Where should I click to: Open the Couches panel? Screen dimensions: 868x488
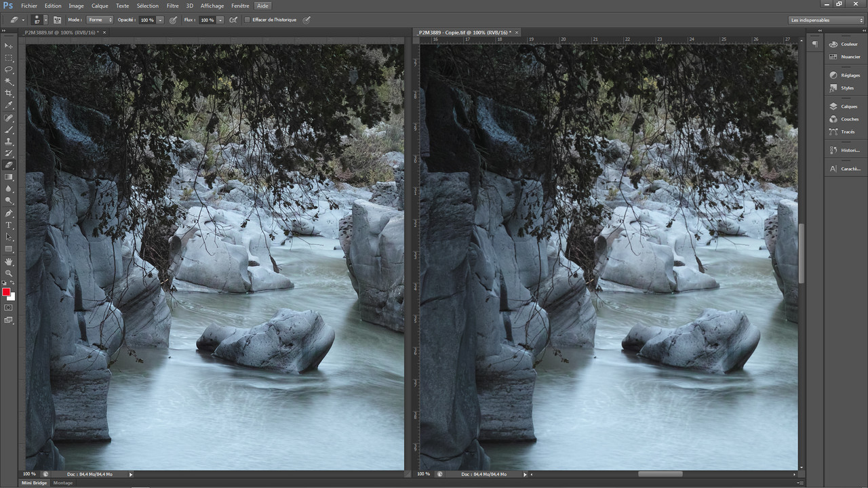click(x=844, y=119)
